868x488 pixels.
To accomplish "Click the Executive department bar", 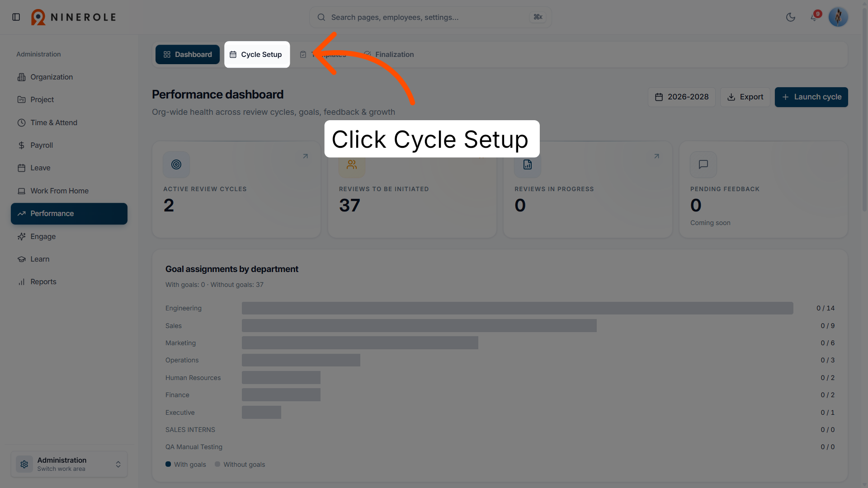I will pos(261,412).
